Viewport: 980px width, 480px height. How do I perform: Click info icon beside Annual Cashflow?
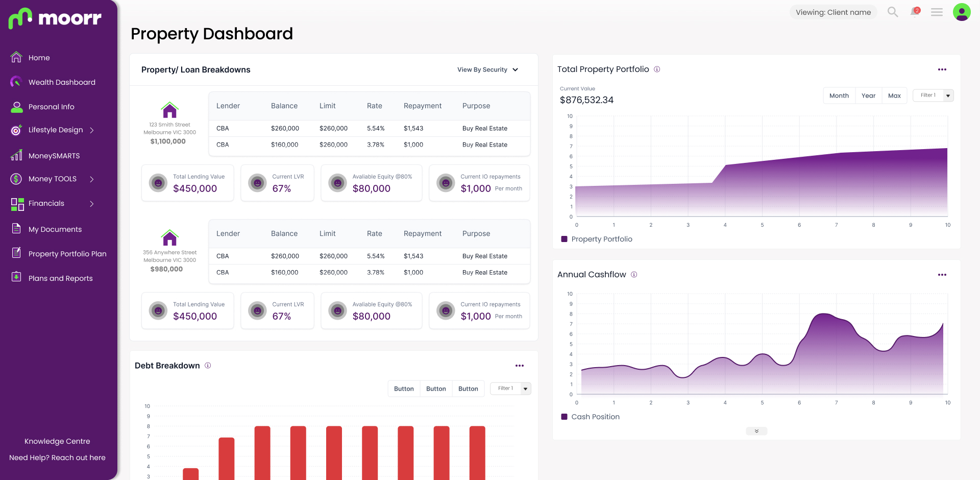(x=634, y=275)
